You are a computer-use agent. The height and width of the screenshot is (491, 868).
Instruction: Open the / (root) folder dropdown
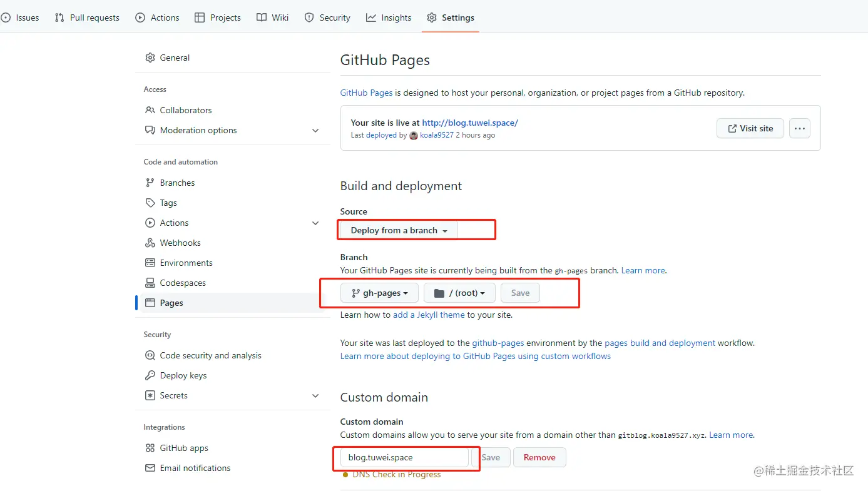coord(459,293)
